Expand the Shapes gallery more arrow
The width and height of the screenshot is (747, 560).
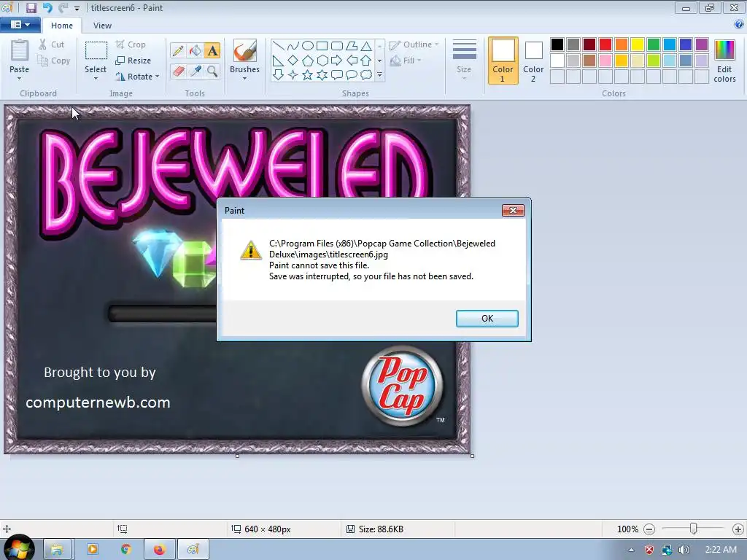pos(379,75)
